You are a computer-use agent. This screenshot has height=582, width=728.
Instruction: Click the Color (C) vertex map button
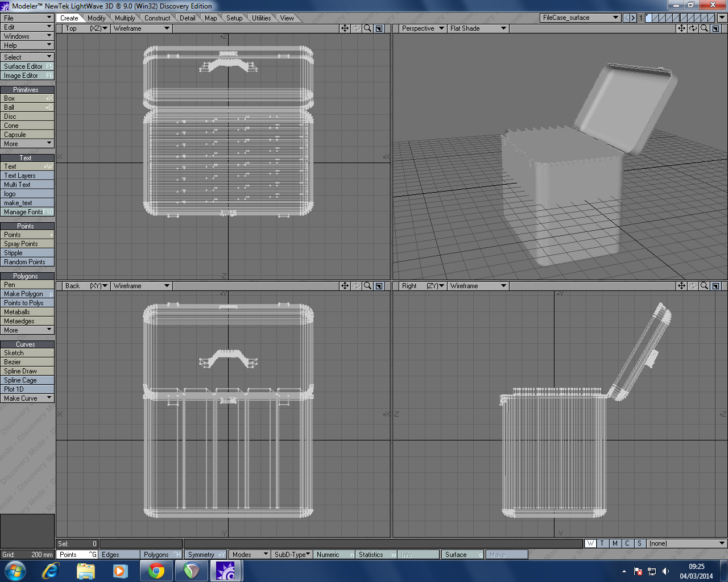[626, 543]
